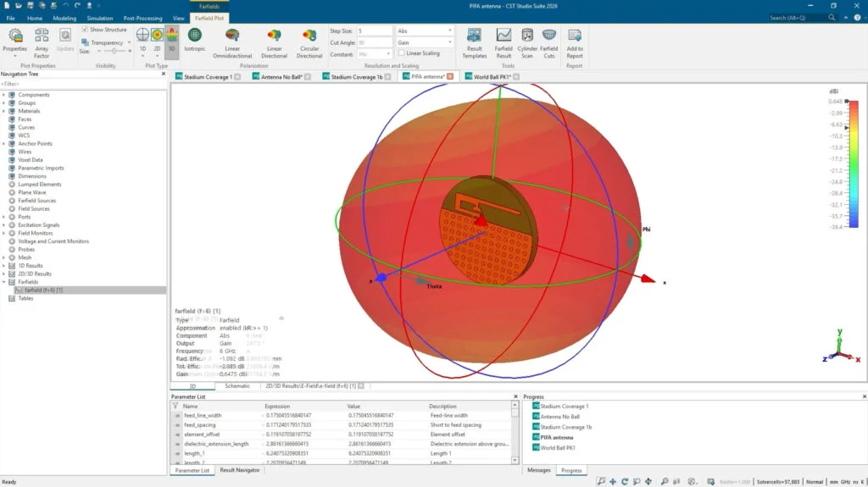Select the 2D plot type
Image resolution: width=868 pixels, height=487 pixels.
point(157,41)
